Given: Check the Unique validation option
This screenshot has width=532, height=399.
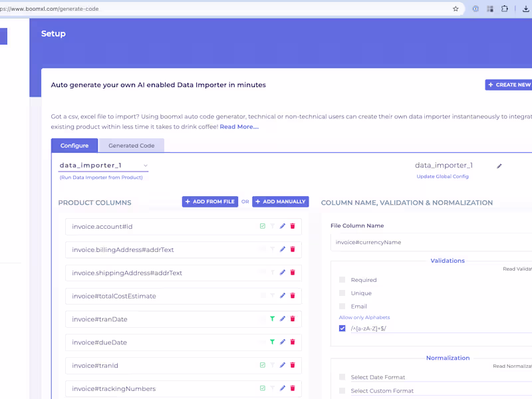Looking at the screenshot, I should click(342, 293).
